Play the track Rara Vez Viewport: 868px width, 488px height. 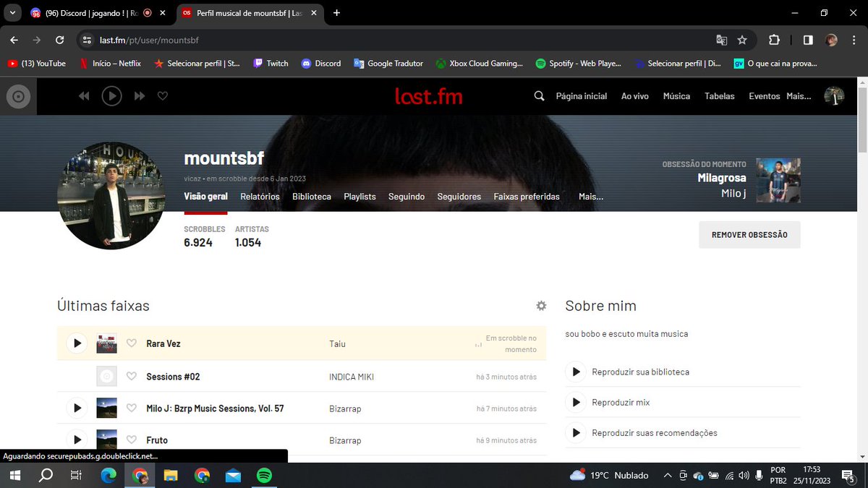coord(77,343)
